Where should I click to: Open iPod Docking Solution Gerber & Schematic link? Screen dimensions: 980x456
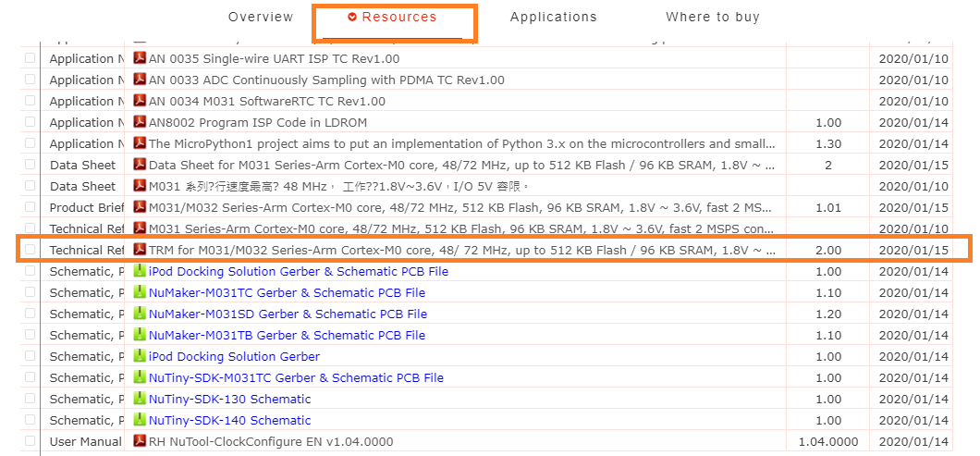pos(298,272)
